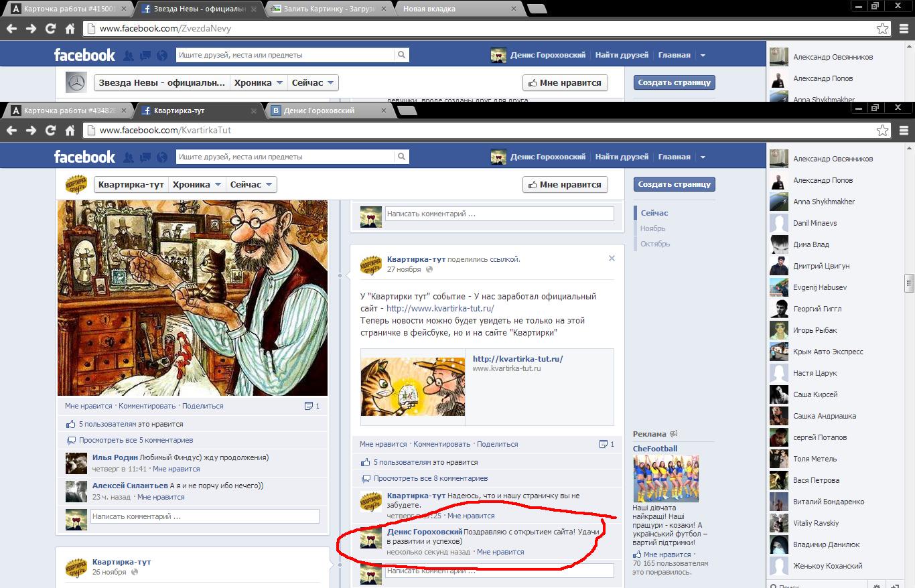Open Алексей Силантьев commenter profile

[130, 486]
